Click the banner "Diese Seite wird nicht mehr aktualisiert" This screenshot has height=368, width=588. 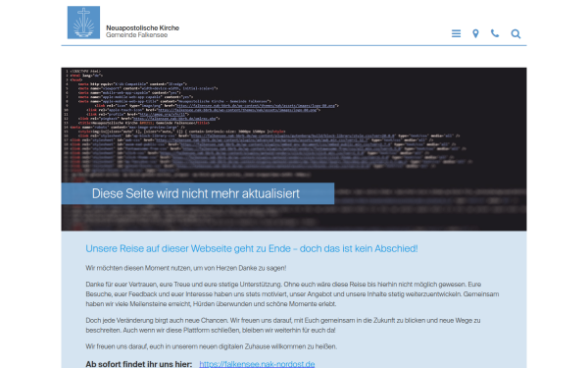pyautogui.click(x=198, y=193)
